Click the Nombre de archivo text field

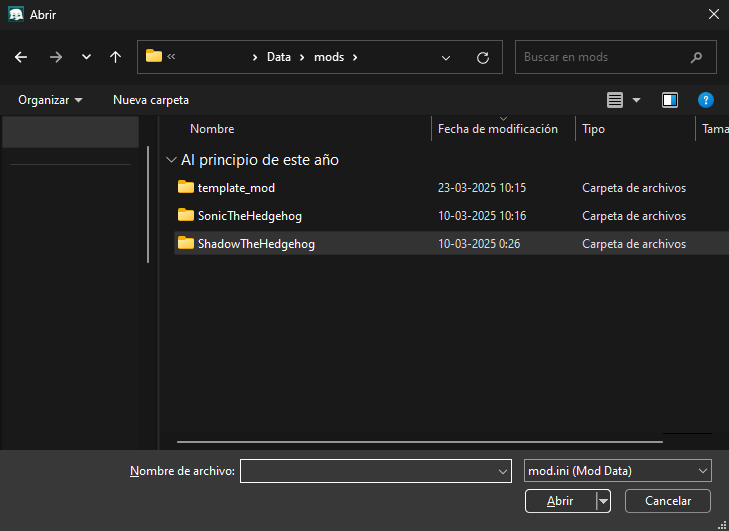click(x=368, y=471)
